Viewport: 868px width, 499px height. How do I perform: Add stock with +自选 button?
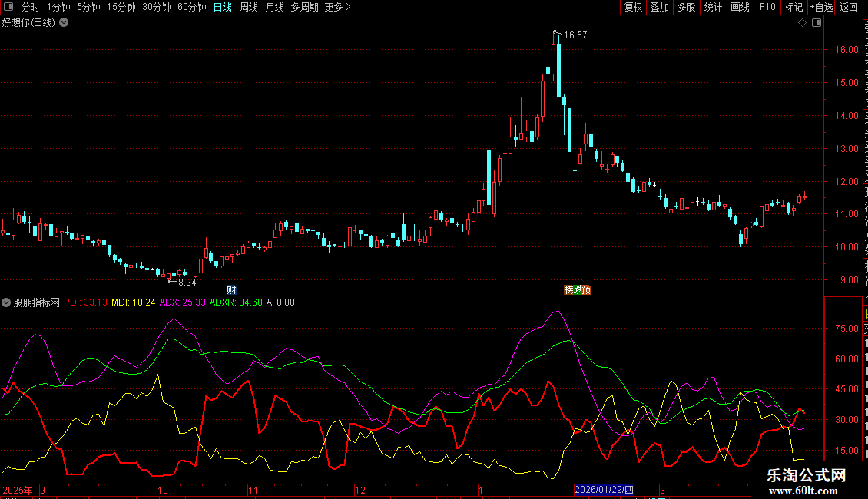[x=820, y=7]
